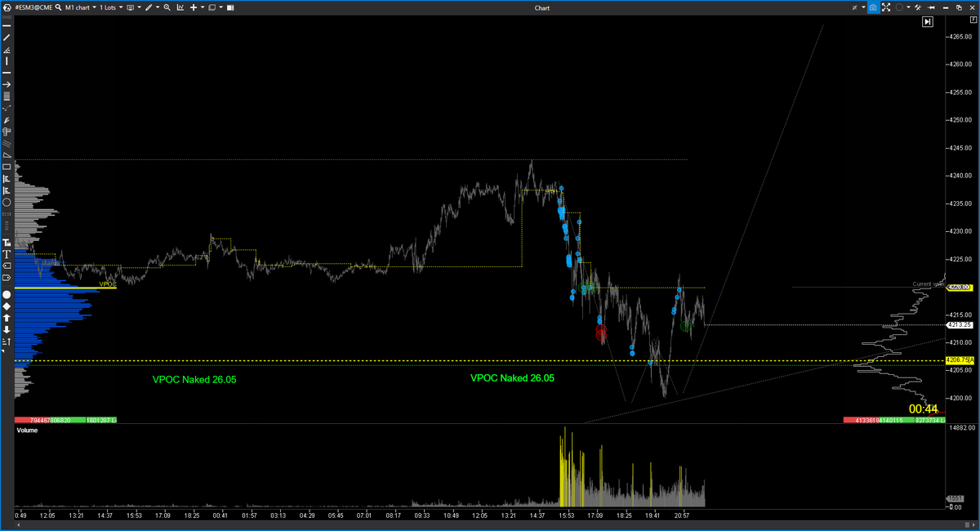
Task: Expand the dropdown next to the link icon
Action: click(x=863, y=7)
